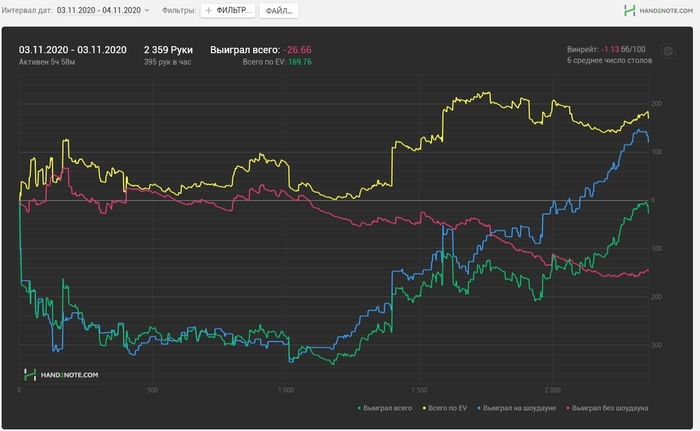700x431 pixels.
Task: Open the chart settings gear icon
Action: (668, 51)
